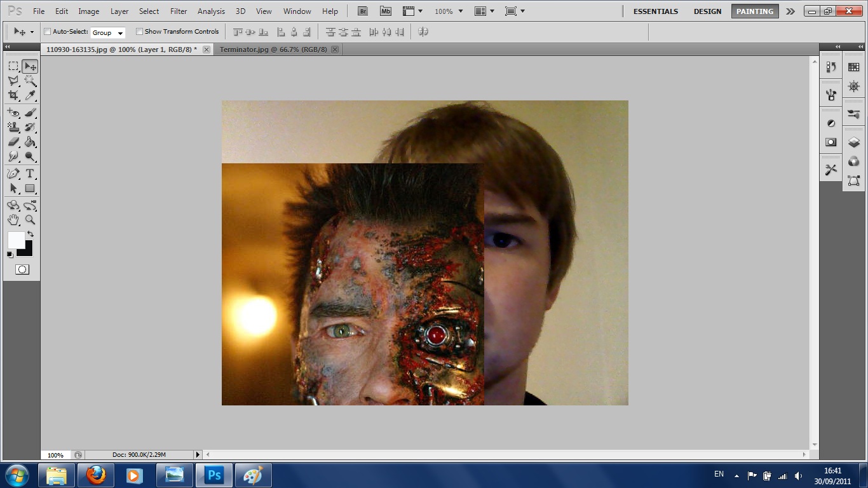The height and width of the screenshot is (488, 868).
Task: Open the Adjustments panel icon
Action: [831, 123]
